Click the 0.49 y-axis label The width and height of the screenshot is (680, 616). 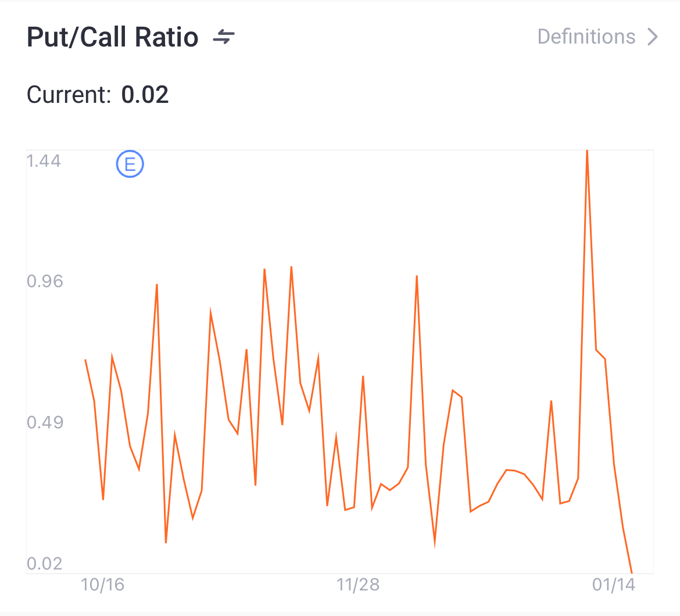[x=45, y=422]
